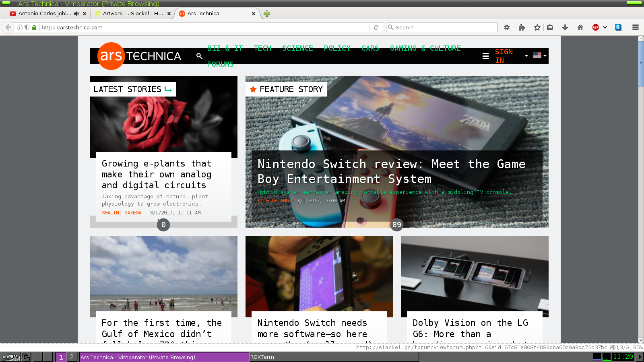Screen dimensions: 644x362
Task: Open the 89 comments bubble
Action: [397, 224]
